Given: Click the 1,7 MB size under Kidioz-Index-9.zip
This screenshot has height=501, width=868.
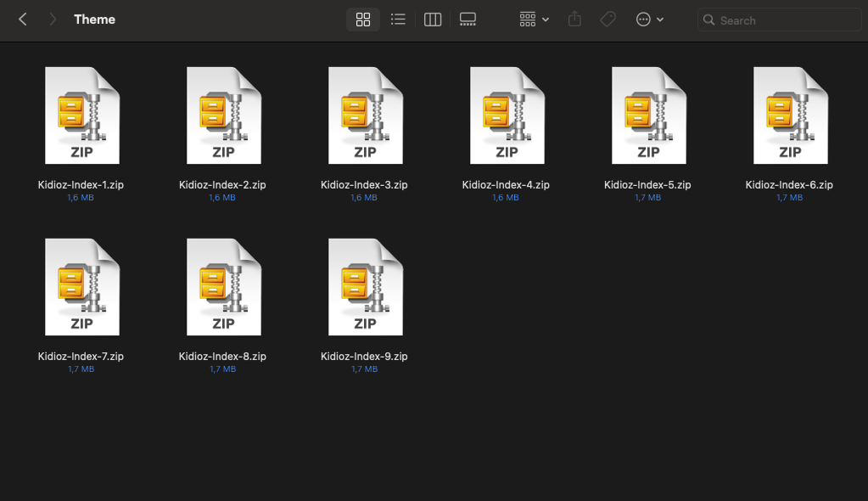Looking at the screenshot, I should coord(365,369).
